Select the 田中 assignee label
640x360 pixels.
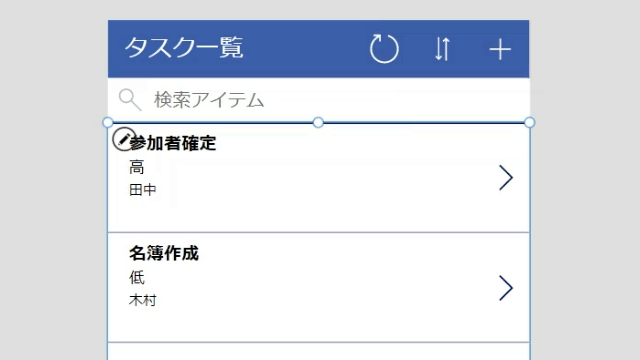pos(143,190)
